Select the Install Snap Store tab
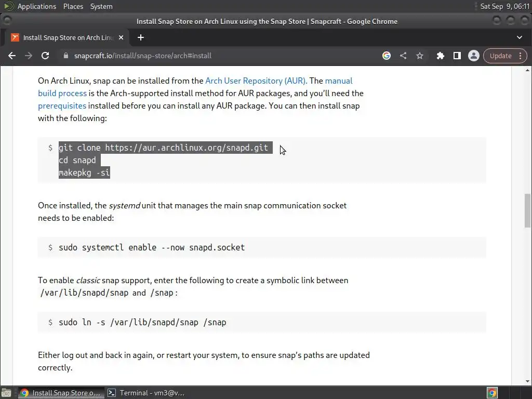532x399 pixels. (66, 37)
